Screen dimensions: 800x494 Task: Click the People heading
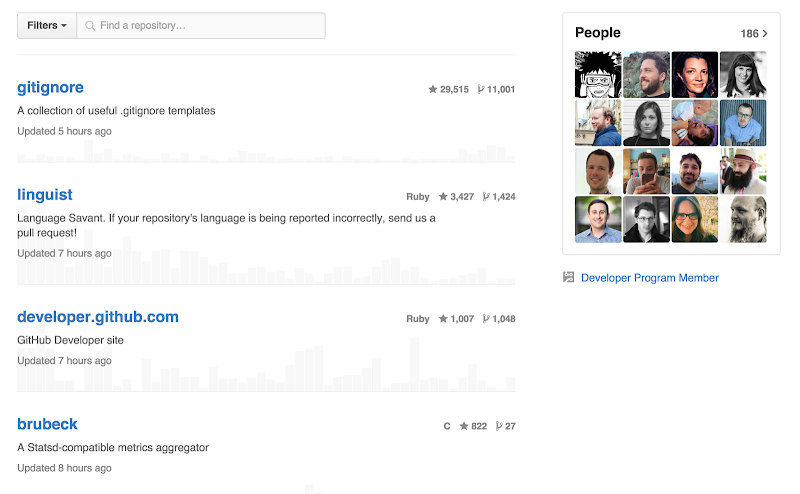597,33
